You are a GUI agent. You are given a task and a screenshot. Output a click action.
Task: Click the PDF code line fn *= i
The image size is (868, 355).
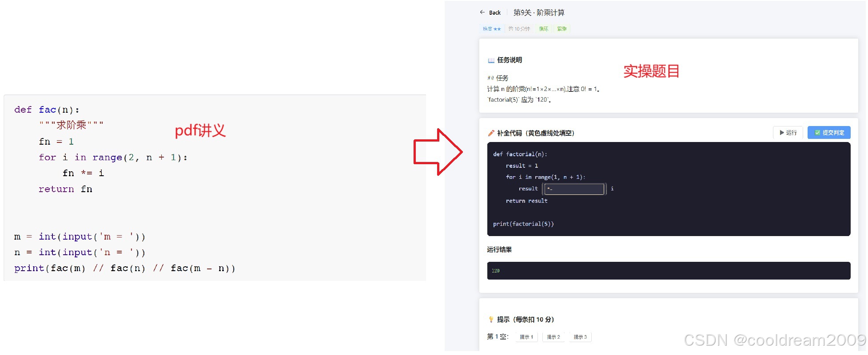[x=83, y=173]
